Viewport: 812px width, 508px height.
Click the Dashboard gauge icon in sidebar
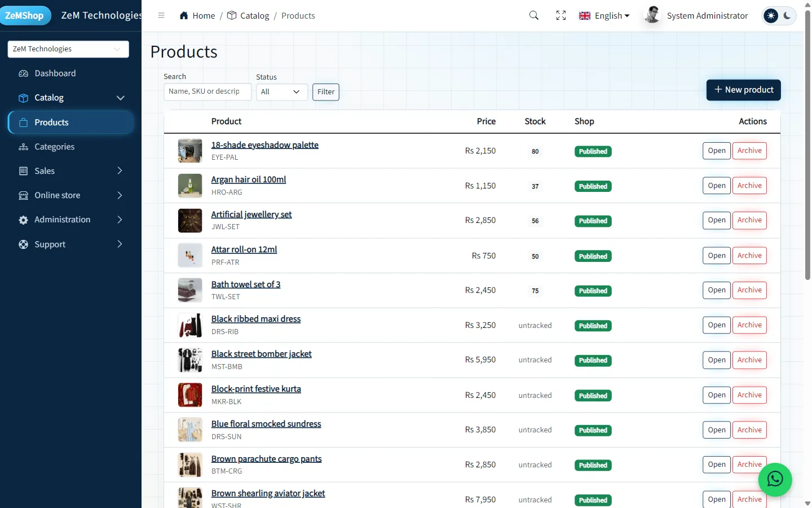[23, 73]
